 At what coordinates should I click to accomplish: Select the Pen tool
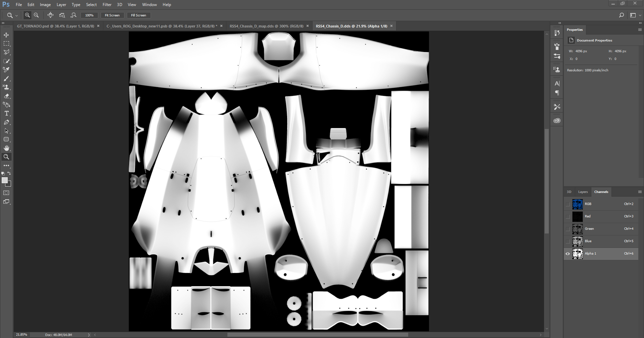[x=6, y=122]
